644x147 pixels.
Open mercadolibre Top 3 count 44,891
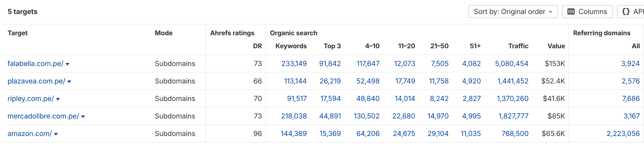pyautogui.click(x=330, y=116)
